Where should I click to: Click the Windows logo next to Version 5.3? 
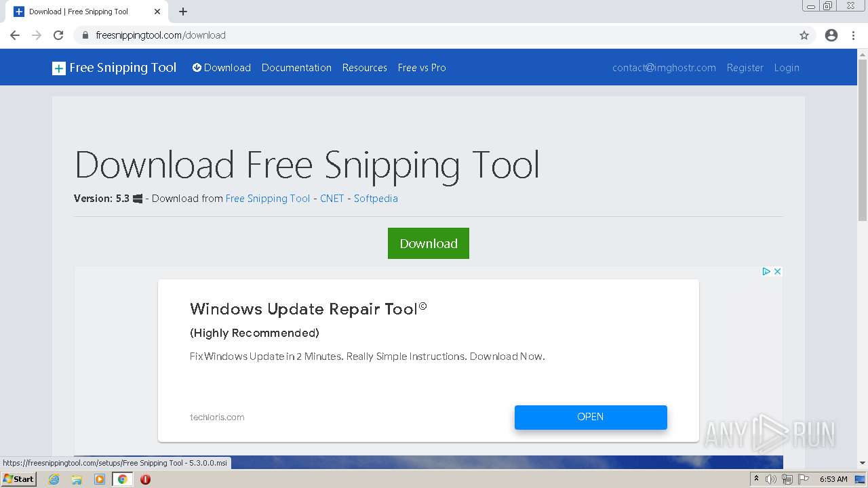138,199
